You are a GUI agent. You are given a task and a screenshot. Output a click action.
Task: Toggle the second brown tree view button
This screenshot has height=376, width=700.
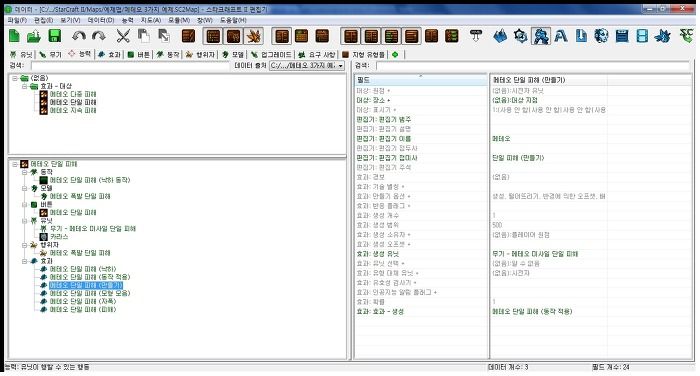click(233, 36)
